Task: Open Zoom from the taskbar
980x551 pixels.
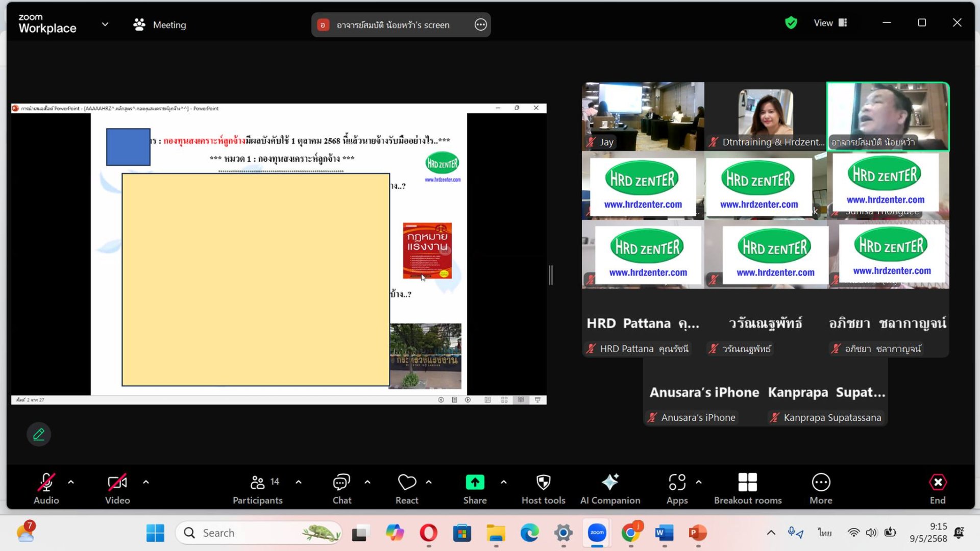Action: pyautogui.click(x=597, y=533)
